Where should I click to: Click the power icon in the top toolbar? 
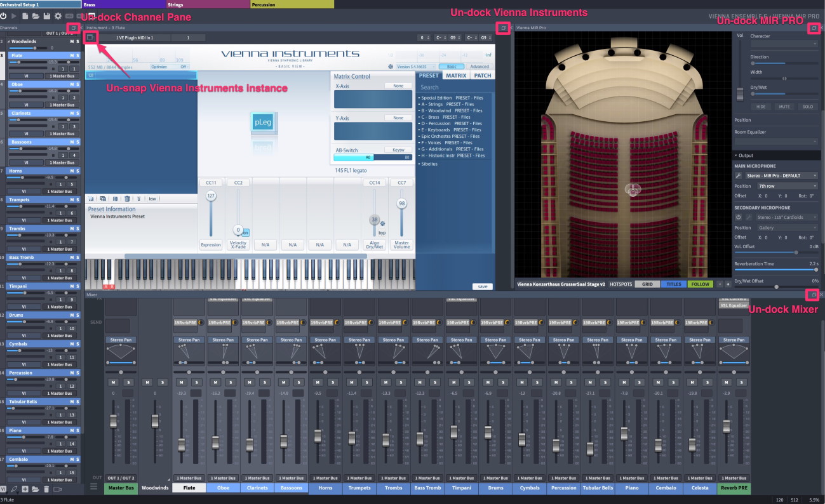pos(4,16)
